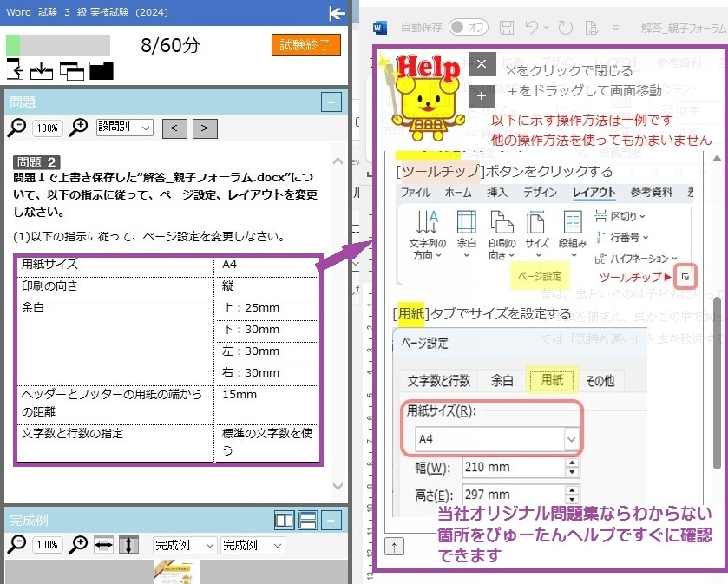Click the 文字列の方向 ribbon icon
728x584 pixels.
[427, 235]
